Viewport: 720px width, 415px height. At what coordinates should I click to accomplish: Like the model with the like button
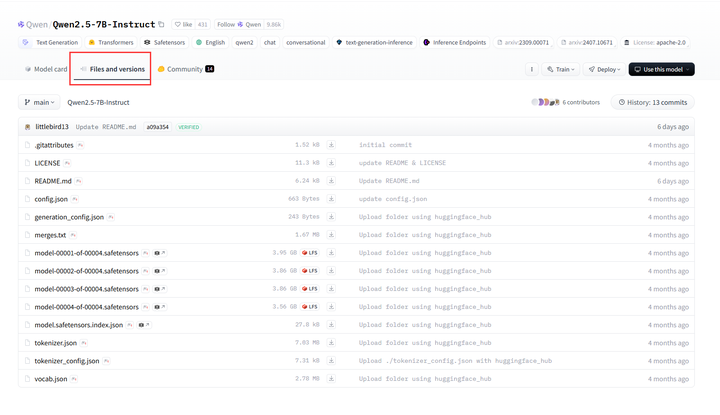pyautogui.click(x=183, y=24)
